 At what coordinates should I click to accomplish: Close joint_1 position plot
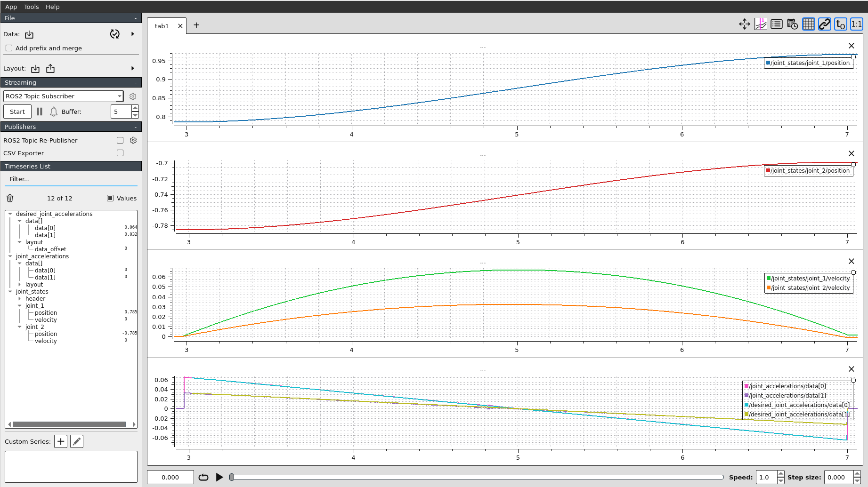click(852, 46)
